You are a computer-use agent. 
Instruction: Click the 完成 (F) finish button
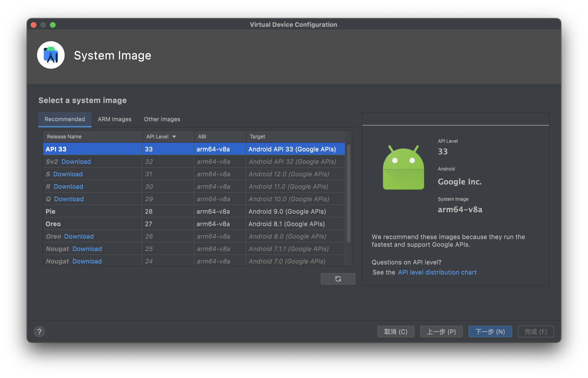(536, 332)
